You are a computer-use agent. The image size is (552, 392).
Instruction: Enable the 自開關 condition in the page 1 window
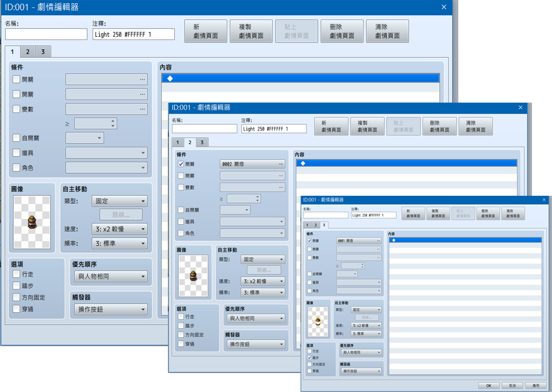[16, 137]
